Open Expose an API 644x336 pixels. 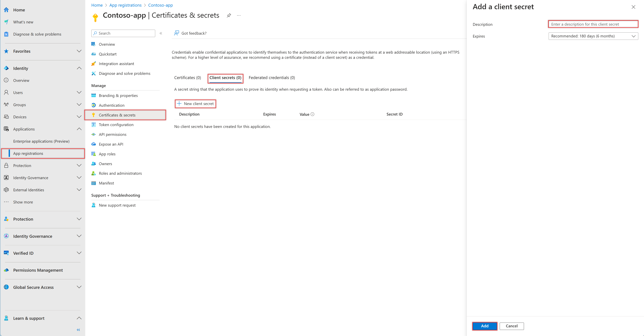111,144
